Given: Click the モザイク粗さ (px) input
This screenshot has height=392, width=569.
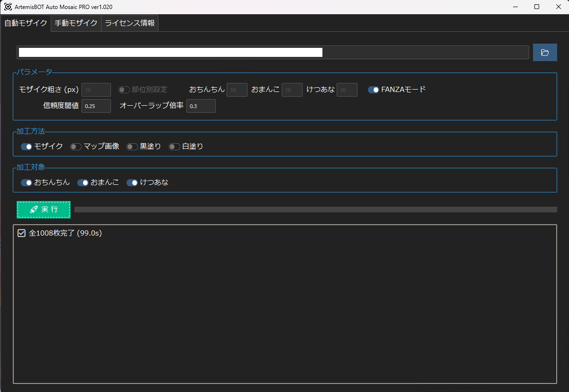Looking at the screenshot, I should click(96, 90).
